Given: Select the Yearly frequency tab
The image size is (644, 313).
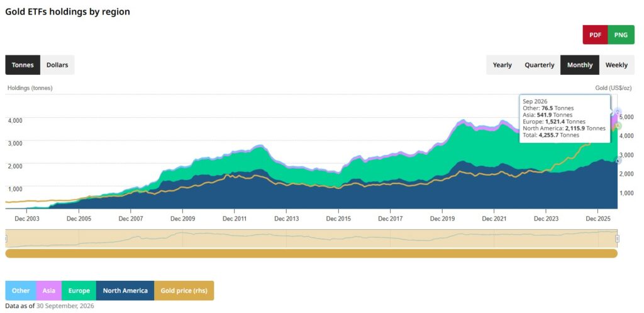Looking at the screenshot, I should pos(502,65).
